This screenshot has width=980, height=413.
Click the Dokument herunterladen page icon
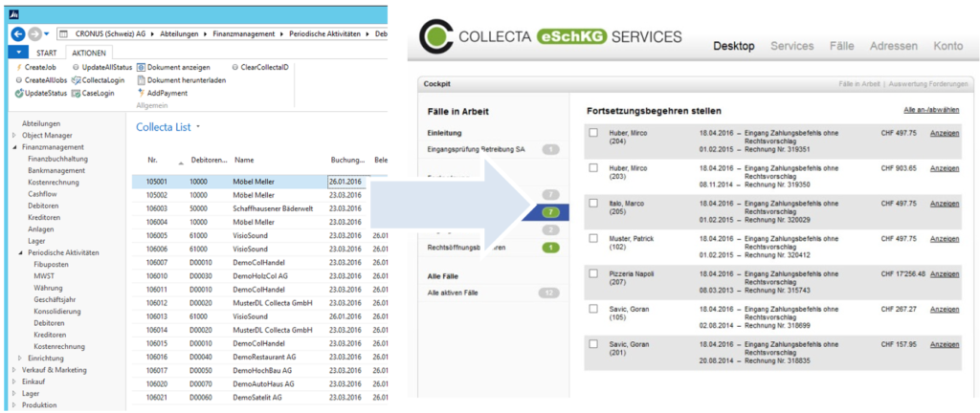pos(142,80)
